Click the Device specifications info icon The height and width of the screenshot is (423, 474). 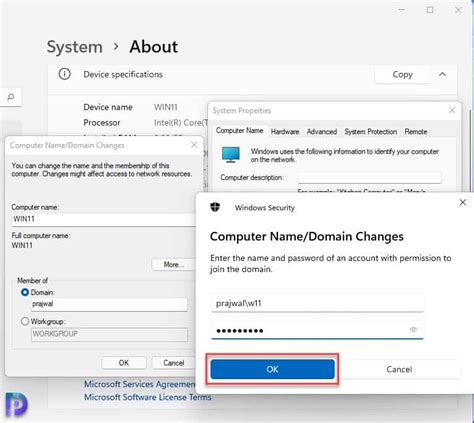pyautogui.click(x=64, y=74)
